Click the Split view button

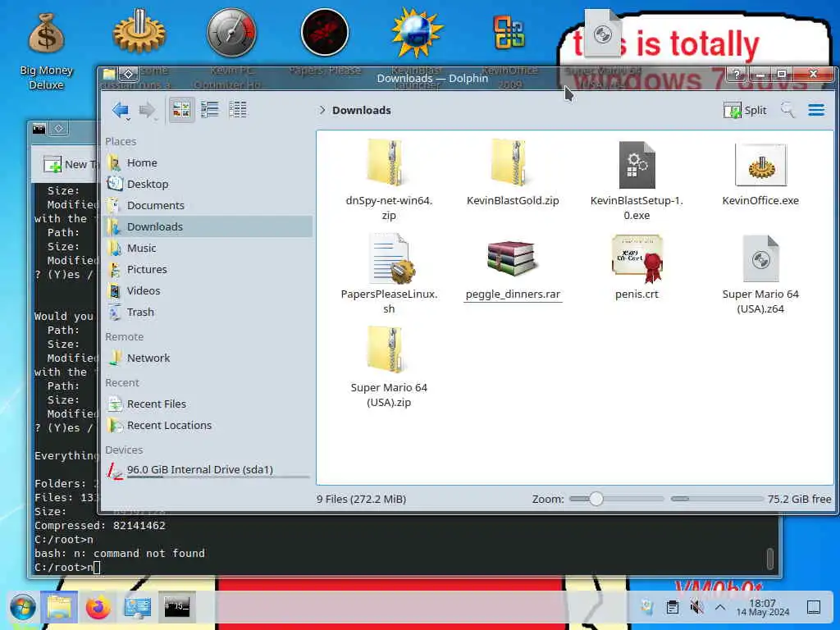point(745,111)
